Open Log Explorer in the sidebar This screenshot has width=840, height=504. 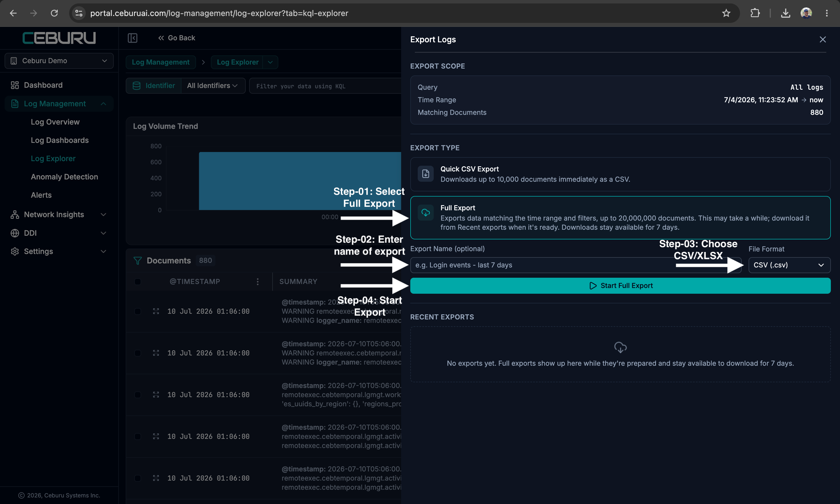(53, 159)
